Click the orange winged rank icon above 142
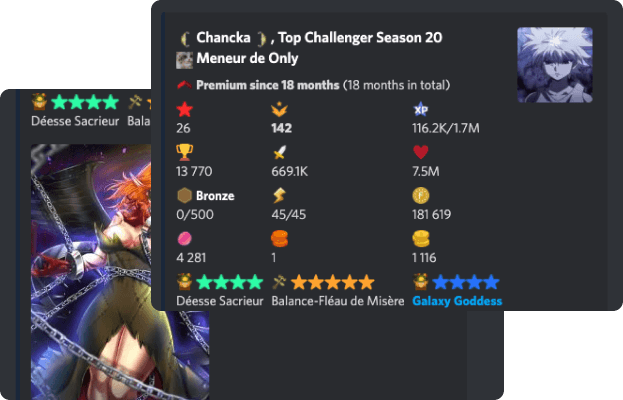Image resolution: width=623 pixels, height=400 pixels. 279,110
